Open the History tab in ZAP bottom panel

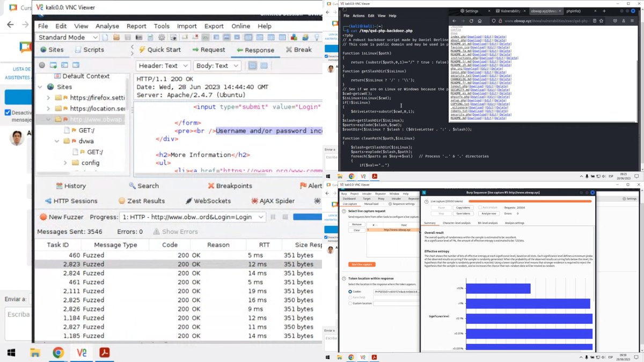pos(71,186)
